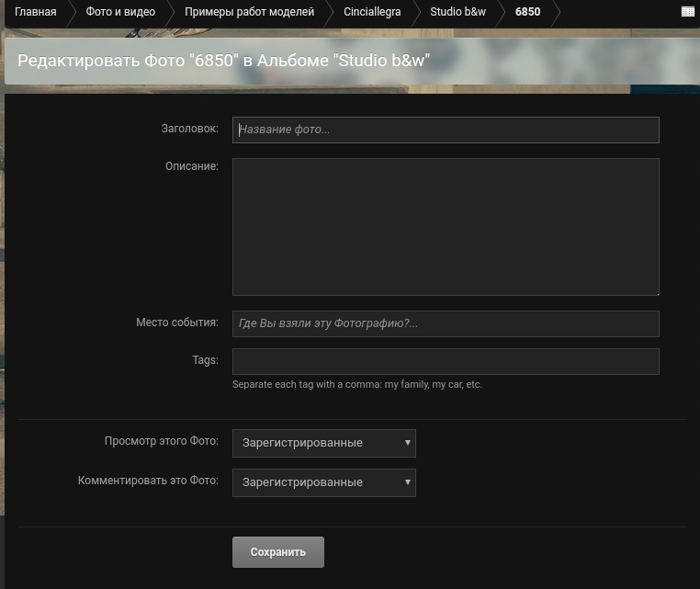
Task: Focus the Место события input field
Action: coord(446,323)
